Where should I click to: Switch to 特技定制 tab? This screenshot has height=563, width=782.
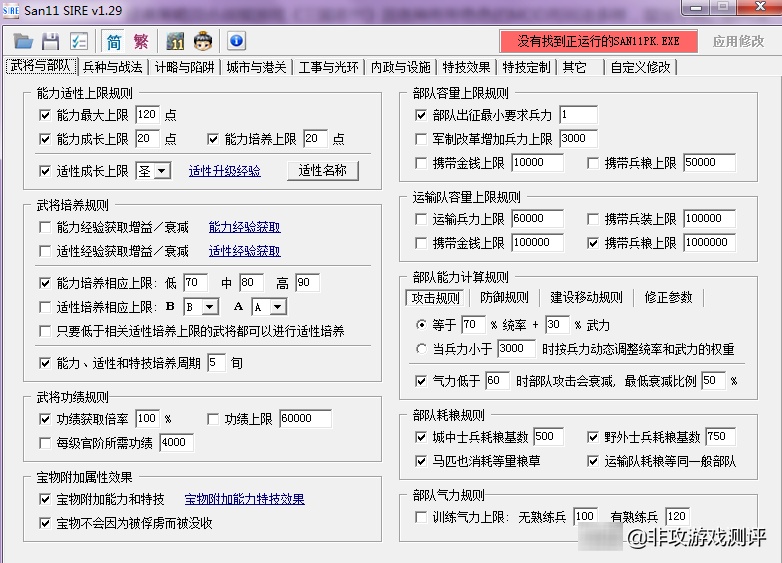click(526, 67)
